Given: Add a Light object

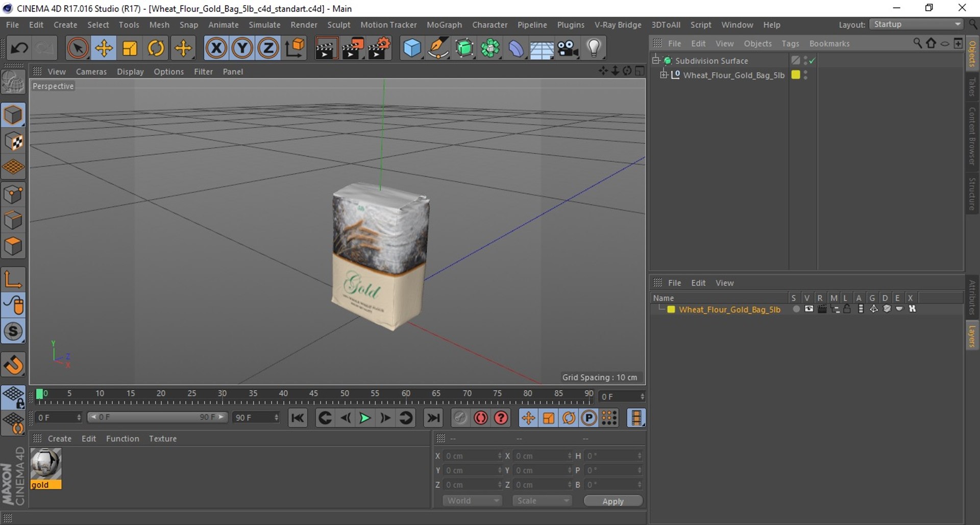Looking at the screenshot, I should 594,49.
